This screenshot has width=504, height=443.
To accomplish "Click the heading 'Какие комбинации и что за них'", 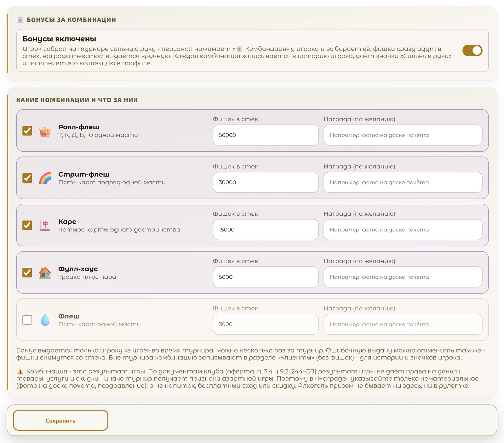I will (x=77, y=100).
